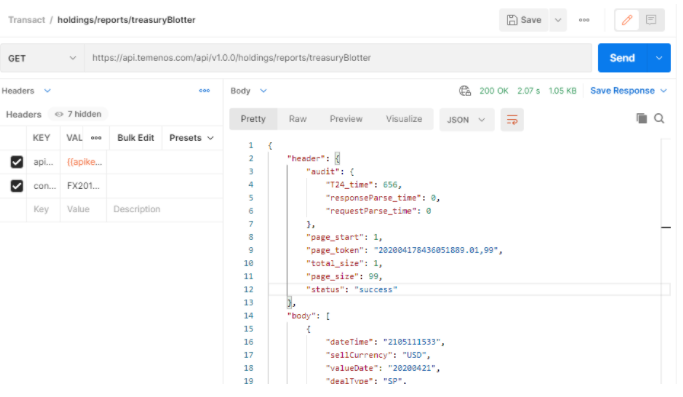The image size is (683, 397).
Task: Click the "sellCurrency": "USD" line
Action: pyautogui.click(x=378, y=355)
